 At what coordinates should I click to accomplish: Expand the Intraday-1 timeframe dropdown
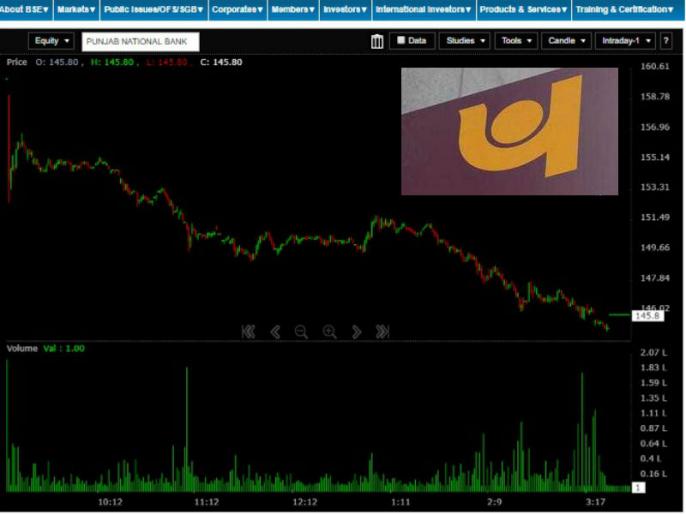click(624, 41)
